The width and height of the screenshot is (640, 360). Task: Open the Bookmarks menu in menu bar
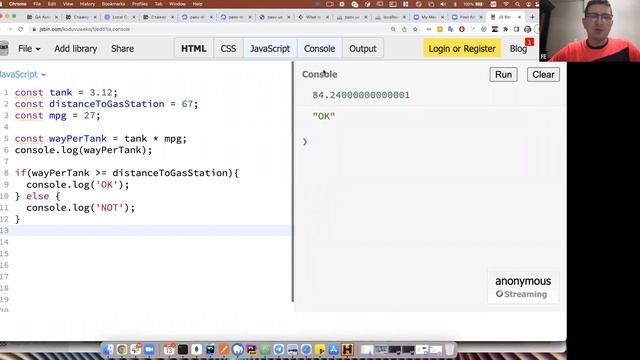113,4
